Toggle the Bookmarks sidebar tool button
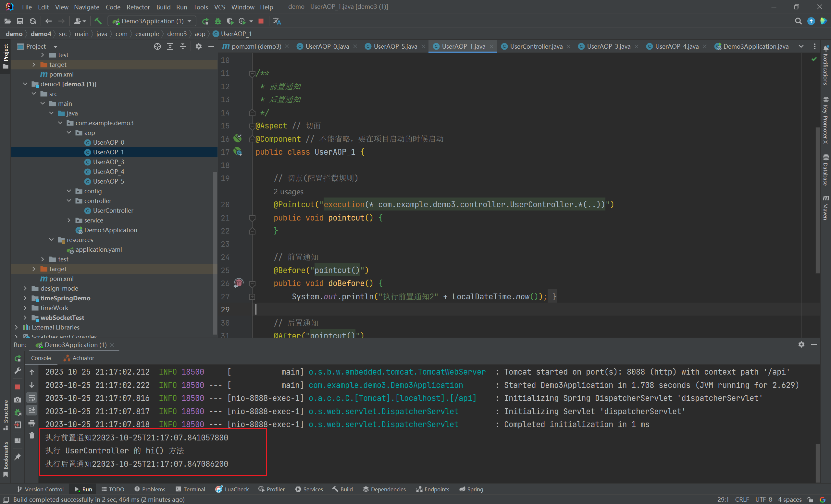 (6, 459)
